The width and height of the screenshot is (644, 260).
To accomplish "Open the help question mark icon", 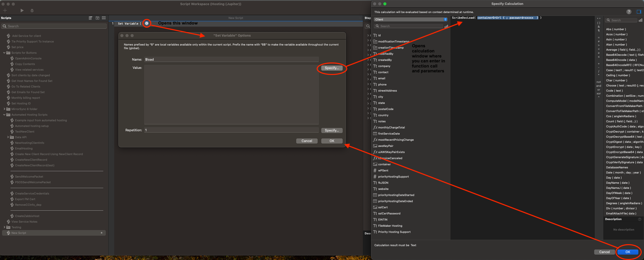I will [629, 12].
